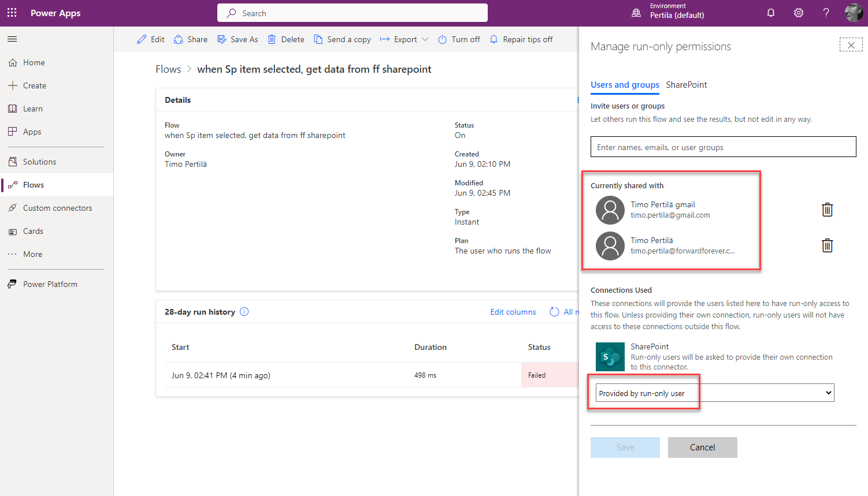Open the Edit columns link
The width and height of the screenshot is (868, 496).
tap(513, 312)
